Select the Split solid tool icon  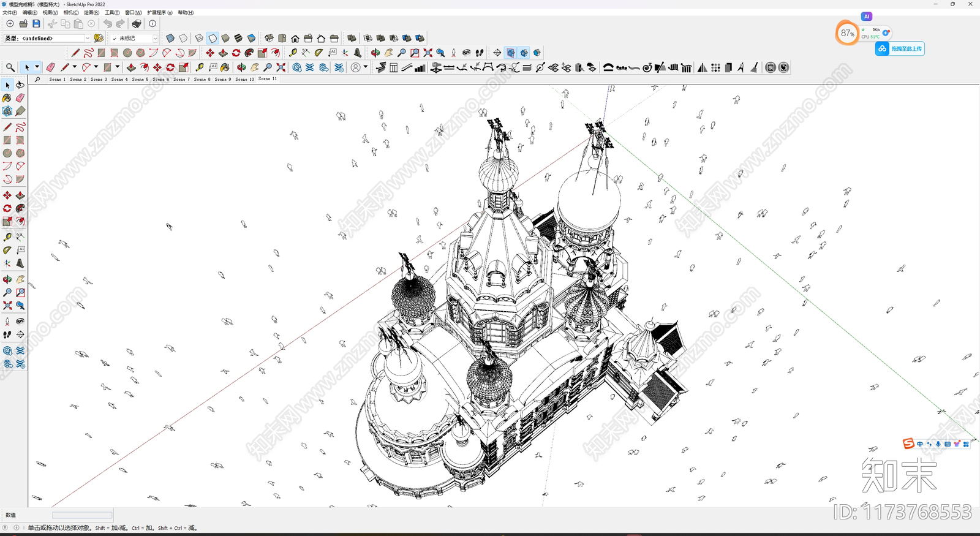(420, 38)
